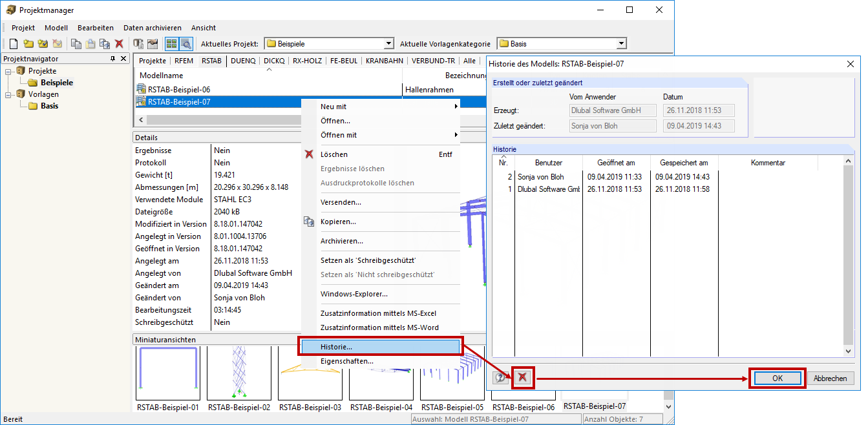Click the red X delete icon in the toolbar

119,43
